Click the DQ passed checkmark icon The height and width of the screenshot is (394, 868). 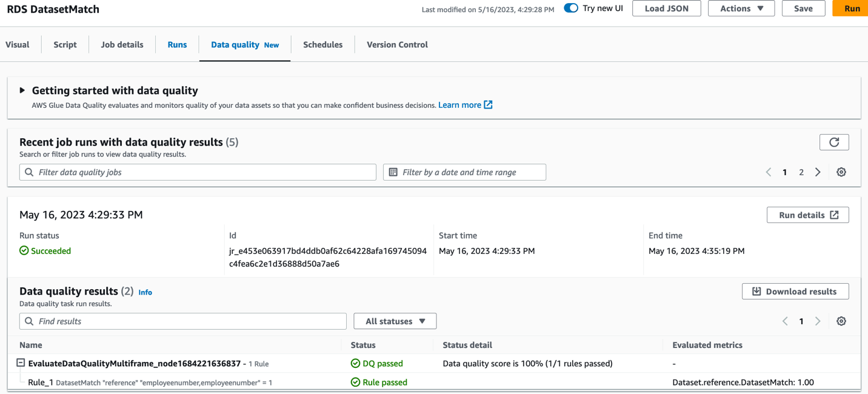(355, 364)
